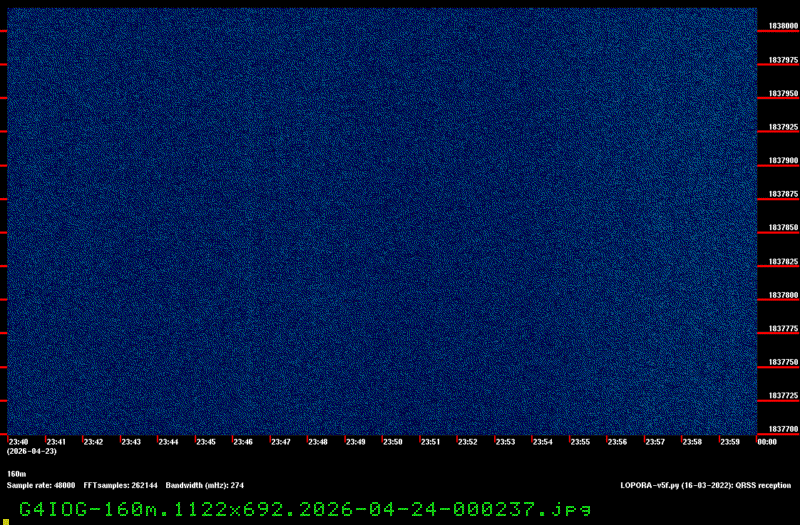Click the 23:40 time label
This screenshot has height=525, width=800.
pos(18,441)
